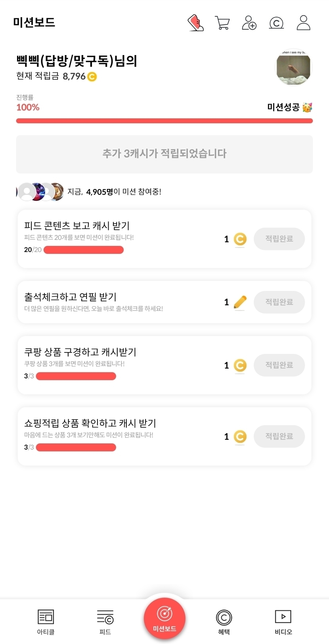Screen dimensions: 329x644
Task: Switch to the 아티클 tab
Action: [x=46, y=622]
